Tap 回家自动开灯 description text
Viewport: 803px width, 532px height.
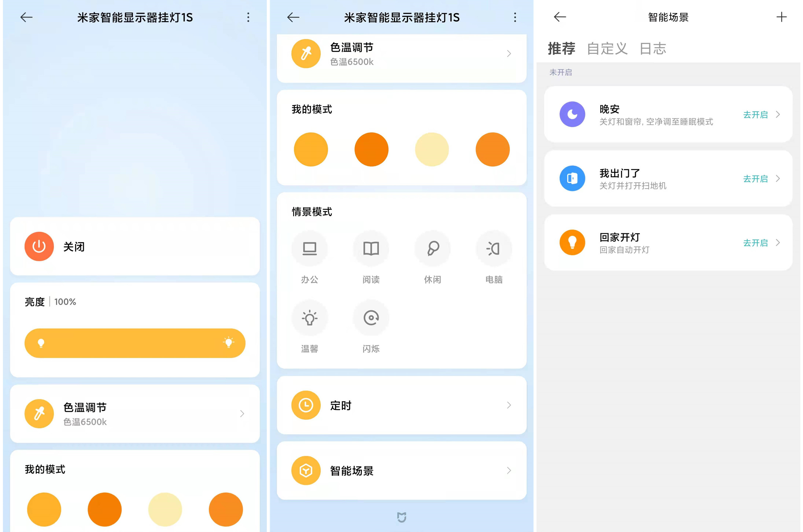click(x=624, y=250)
